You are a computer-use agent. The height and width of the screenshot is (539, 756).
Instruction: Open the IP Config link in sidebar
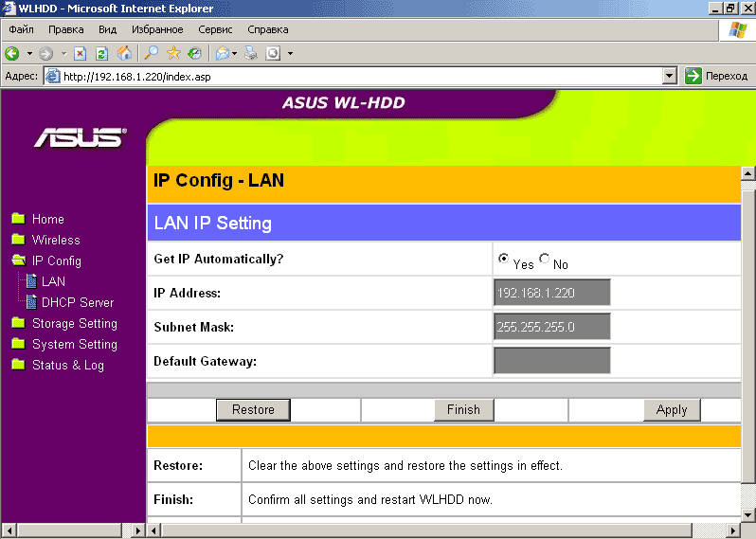click(x=57, y=261)
